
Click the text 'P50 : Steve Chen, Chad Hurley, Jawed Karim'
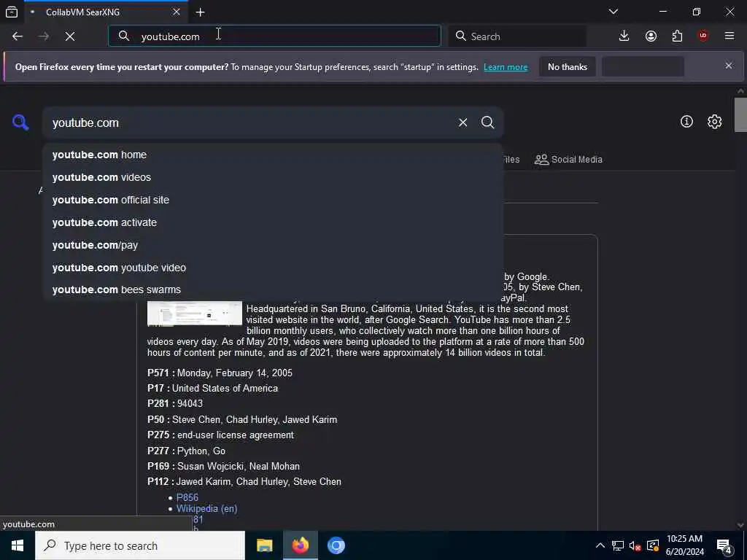pos(242,419)
